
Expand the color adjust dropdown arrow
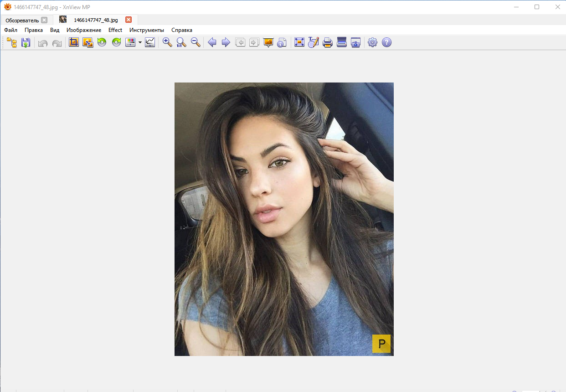[140, 43]
